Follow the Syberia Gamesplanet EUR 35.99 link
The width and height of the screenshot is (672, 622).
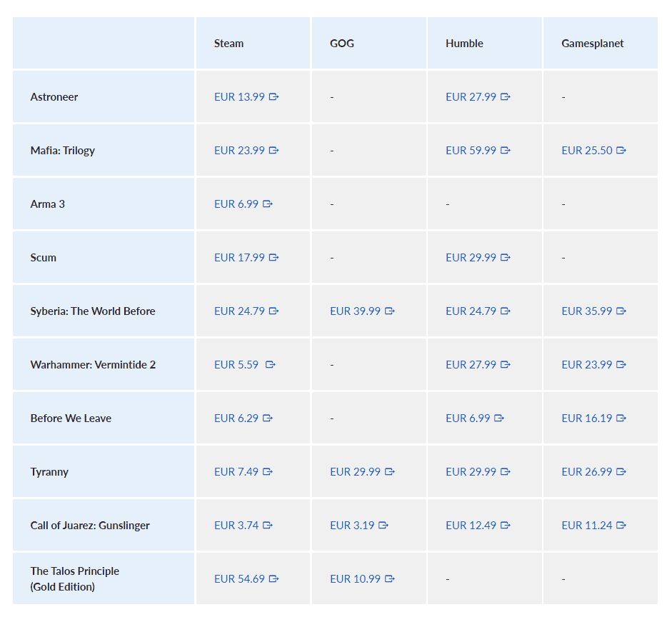pyautogui.click(x=587, y=311)
